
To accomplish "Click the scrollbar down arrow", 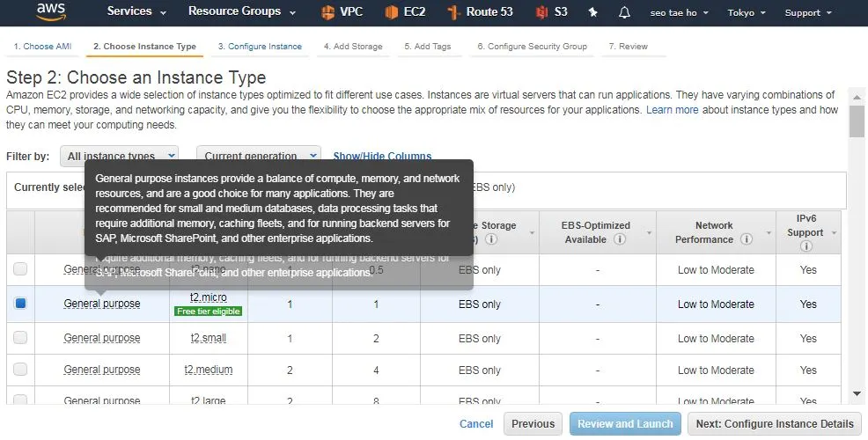I will pyautogui.click(x=857, y=393).
